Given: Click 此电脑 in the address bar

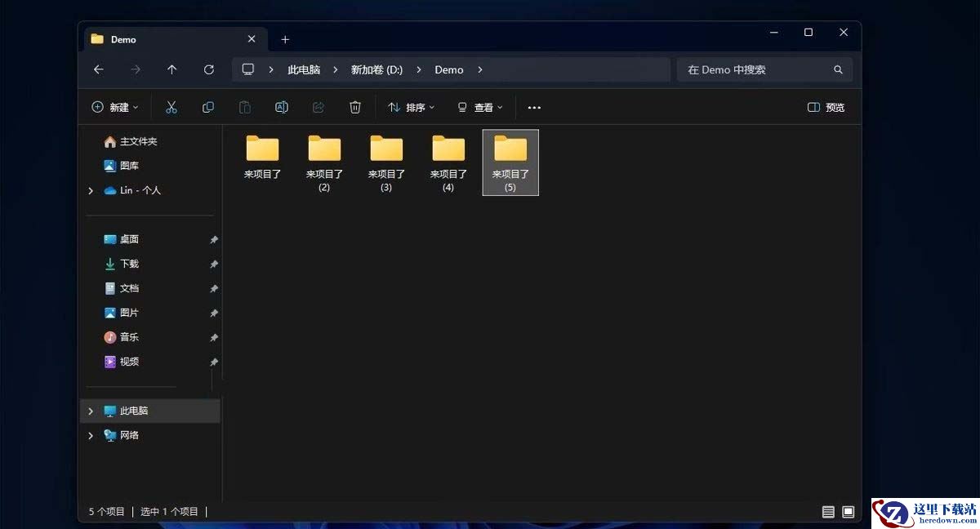Looking at the screenshot, I should pos(304,69).
